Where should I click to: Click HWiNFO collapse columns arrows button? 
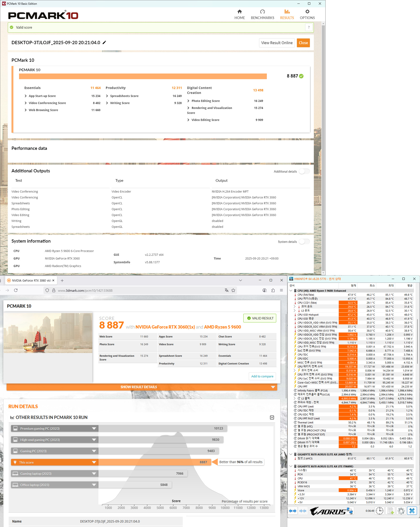303,511
